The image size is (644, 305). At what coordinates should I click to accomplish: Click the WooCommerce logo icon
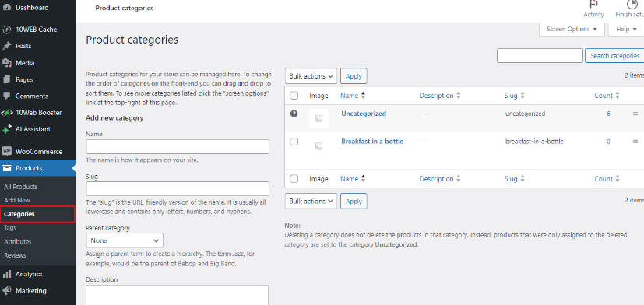6,152
